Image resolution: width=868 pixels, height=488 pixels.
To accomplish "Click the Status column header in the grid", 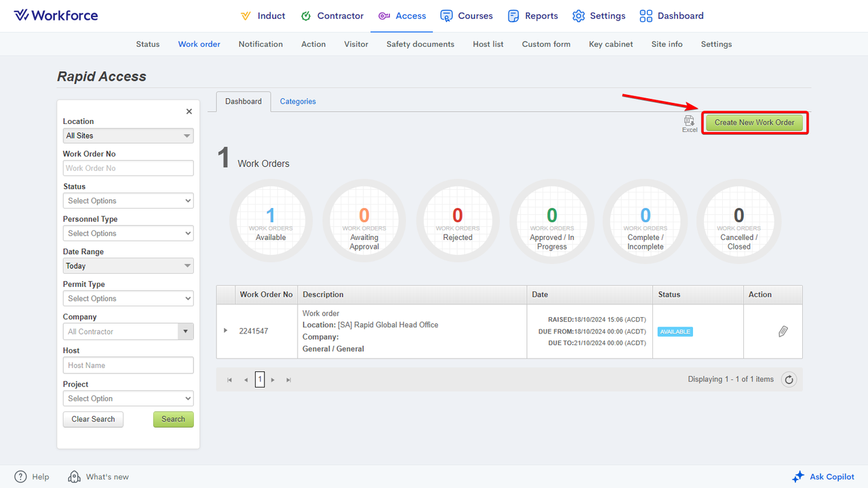I will point(698,295).
